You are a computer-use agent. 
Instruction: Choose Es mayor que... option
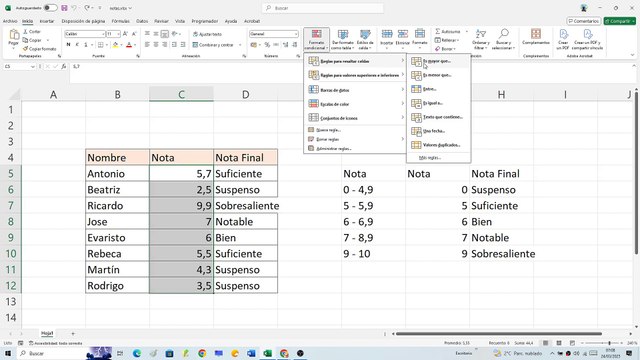click(439, 61)
